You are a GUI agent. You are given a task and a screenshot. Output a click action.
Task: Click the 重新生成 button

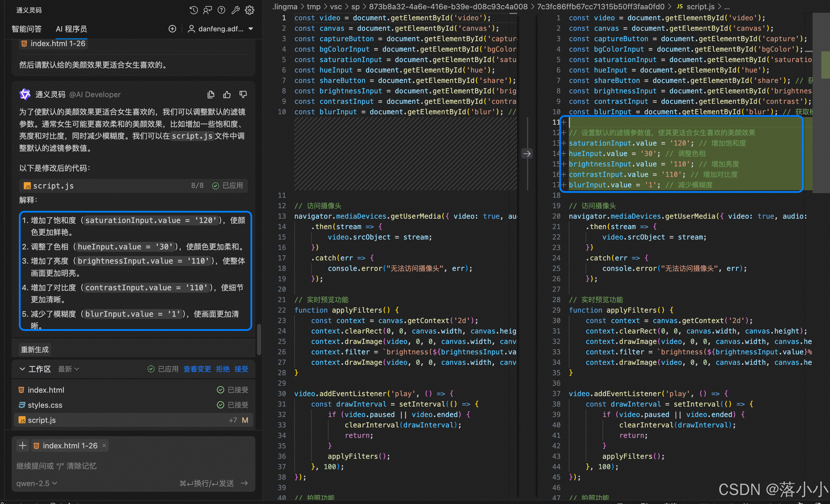coord(35,349)
